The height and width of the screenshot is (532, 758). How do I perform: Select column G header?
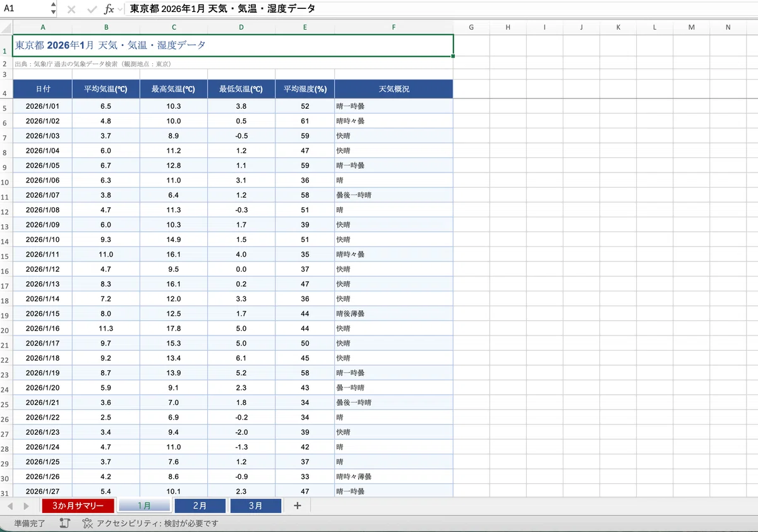tap(471, 27)
